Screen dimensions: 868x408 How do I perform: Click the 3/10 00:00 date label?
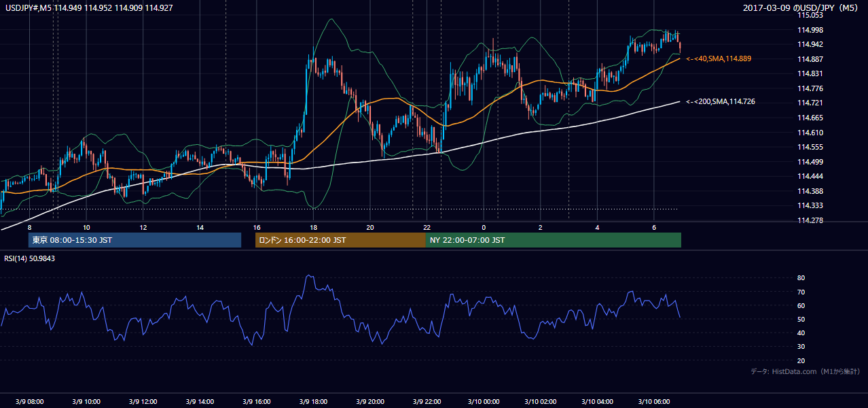click(483, 401)
